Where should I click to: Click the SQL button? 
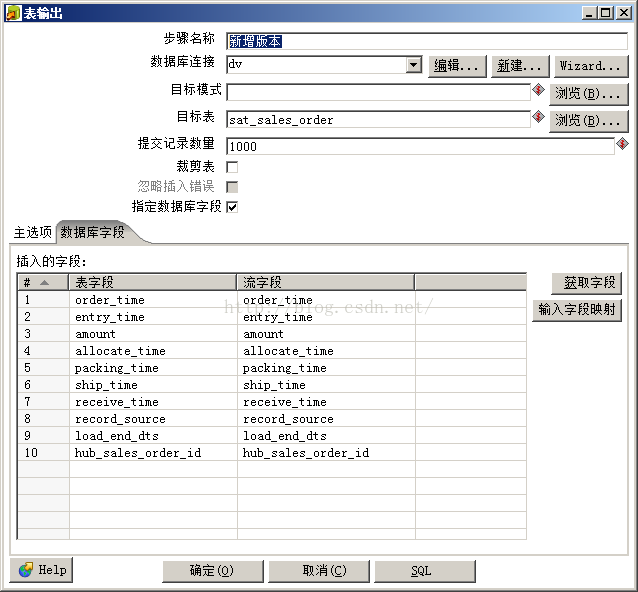pyautogui.click(x=425, y=571)
